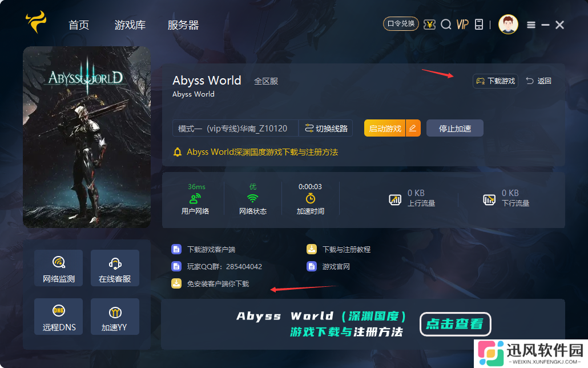This screenshot has height=368, width=588.
Task: Open the coupon ticket icon near top right
Action: pyautogui.click(x=430, y=25)
